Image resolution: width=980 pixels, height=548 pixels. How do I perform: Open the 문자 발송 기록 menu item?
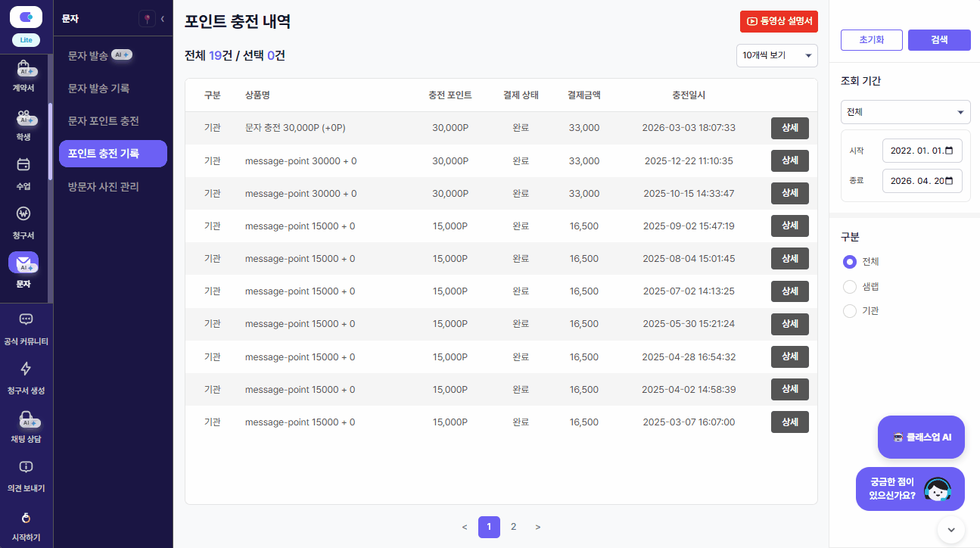(113, 88)
